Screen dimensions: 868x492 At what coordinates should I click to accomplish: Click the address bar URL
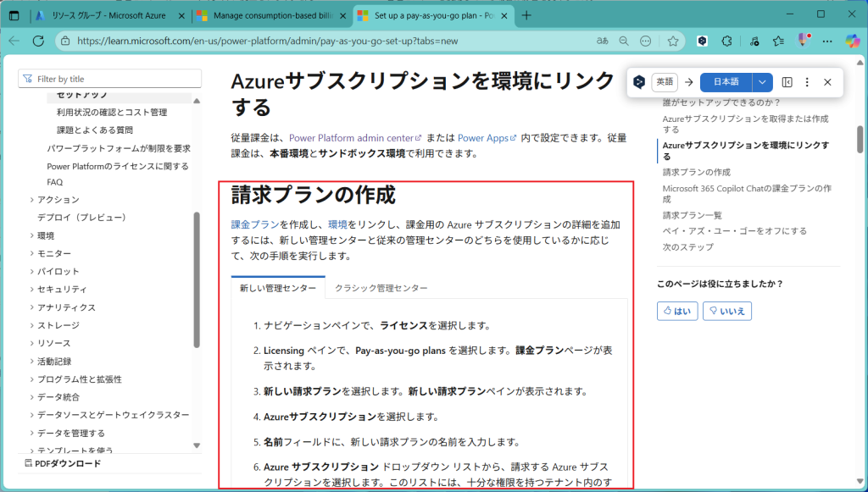tap(267, 41)
